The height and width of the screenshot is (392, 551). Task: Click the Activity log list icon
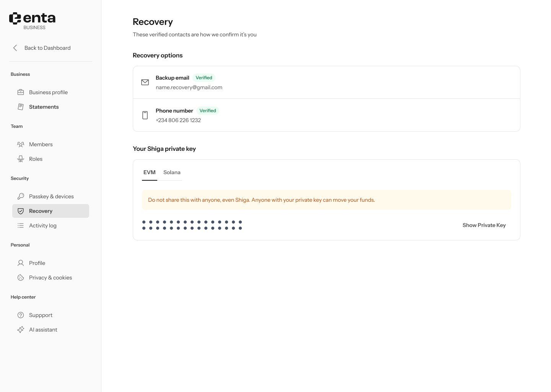click(21, 225)
